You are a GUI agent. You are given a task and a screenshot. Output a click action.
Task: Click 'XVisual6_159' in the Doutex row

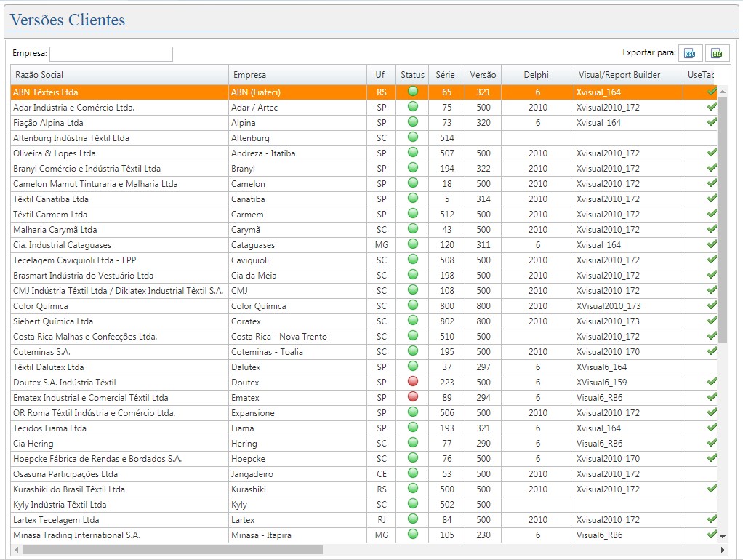601,383
